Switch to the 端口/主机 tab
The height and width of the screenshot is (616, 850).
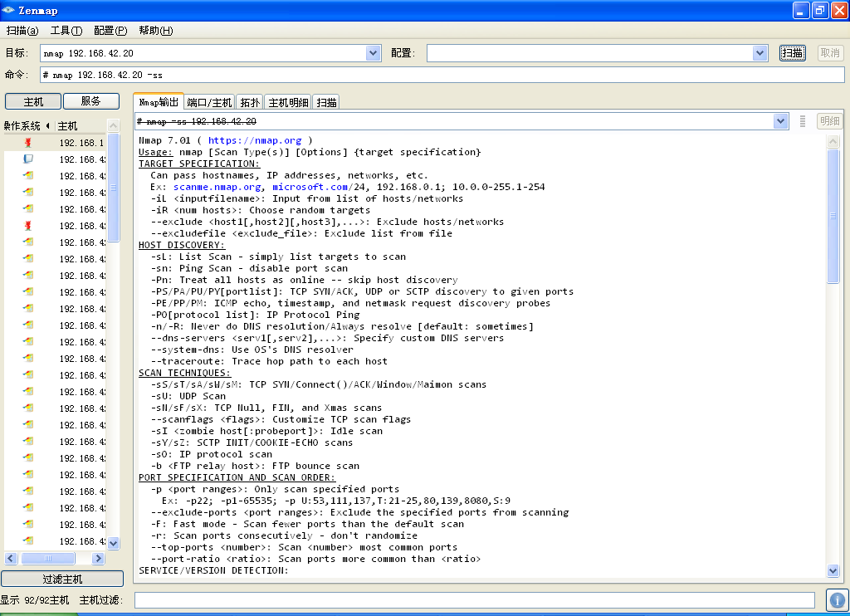209,102
